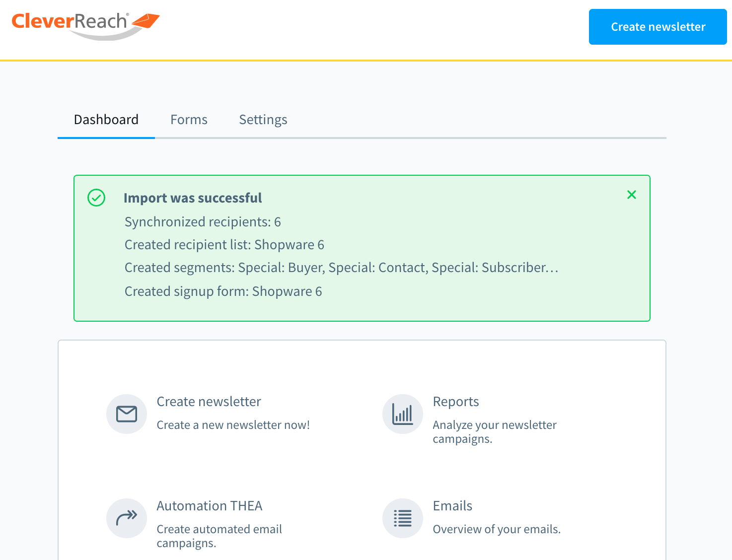This screenshot has width=732, height=560.
Task: Open the Forms tab
Action: click(189, 120)
